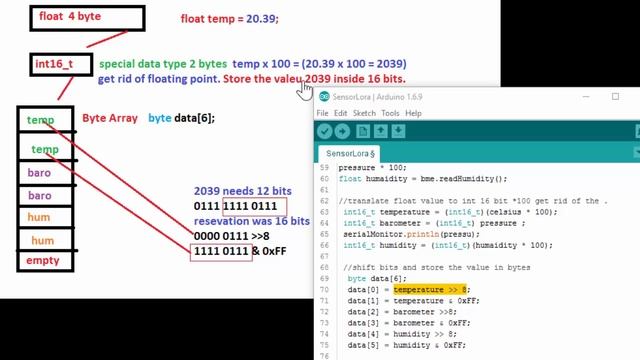Viewport: 640px width, 360px height.
Task: Click code line 'data[4] = humidity >> 8;'
Action: 402,334
